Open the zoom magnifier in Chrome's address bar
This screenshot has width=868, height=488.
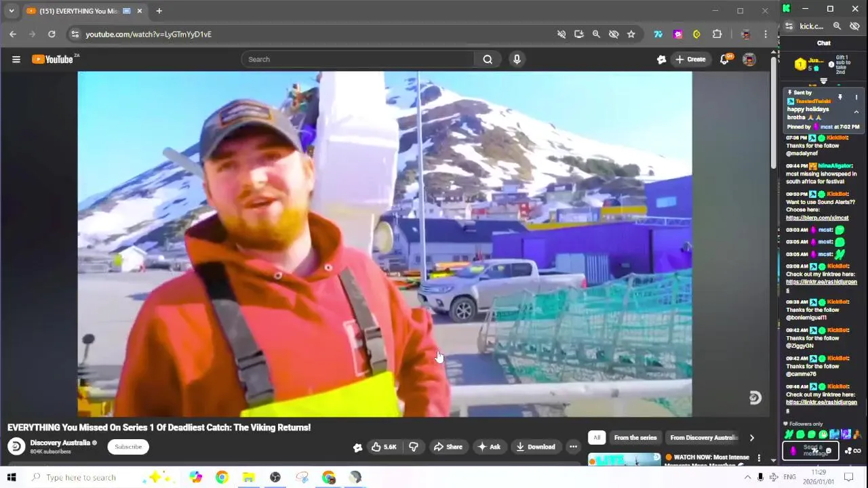596,34
